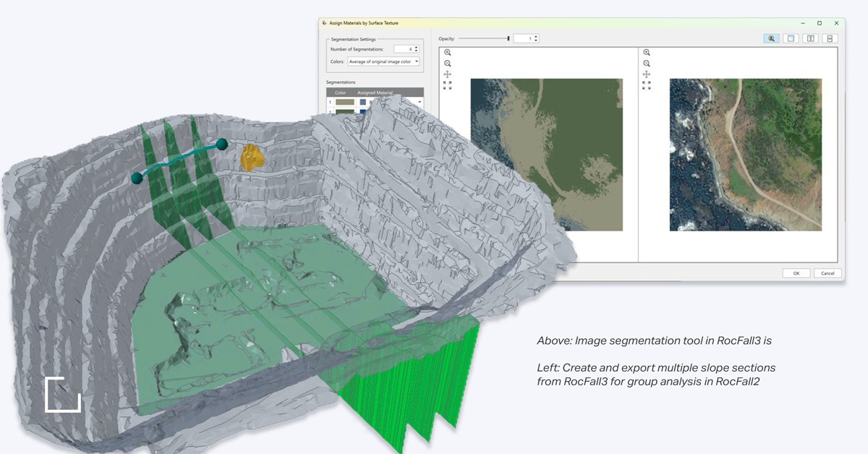Screen dimensions: 868x454
Task: Select the Zoom Out tool on the left preview
Action: (448, 63)
